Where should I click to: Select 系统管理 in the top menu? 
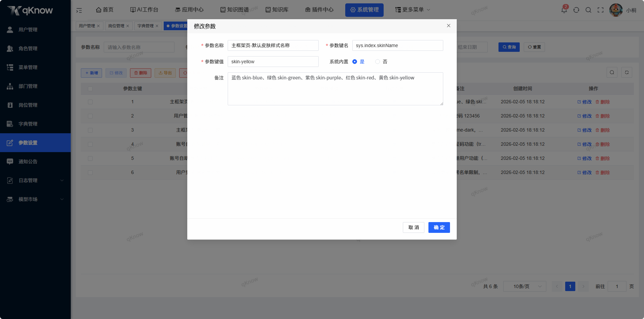coord(364,10)
